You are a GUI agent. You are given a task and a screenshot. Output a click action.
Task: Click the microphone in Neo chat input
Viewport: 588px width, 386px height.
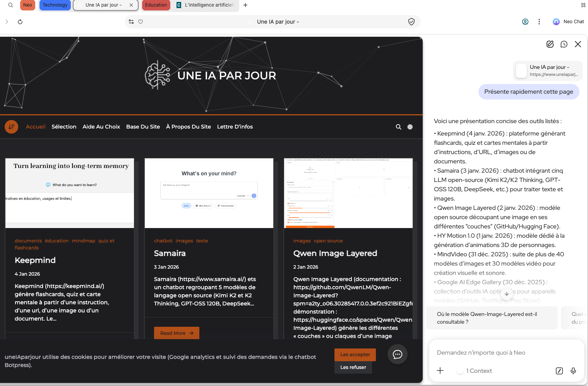[x=573, y=371]
